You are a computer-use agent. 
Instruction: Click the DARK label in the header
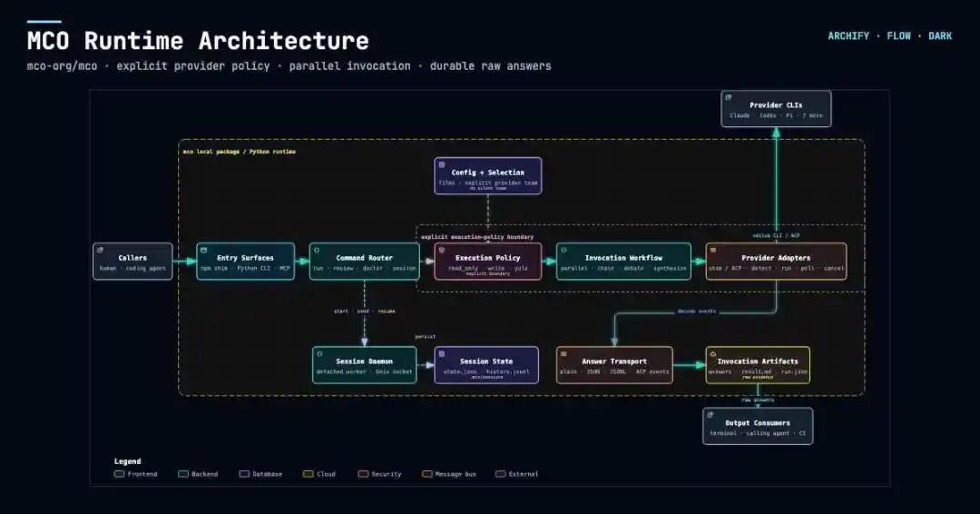(x=940, y=36)
